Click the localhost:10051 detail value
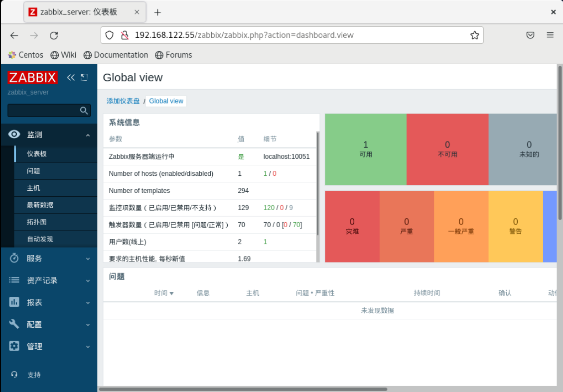Image resolution: width=563 pixels, height=392 pixels. [286, 156]
